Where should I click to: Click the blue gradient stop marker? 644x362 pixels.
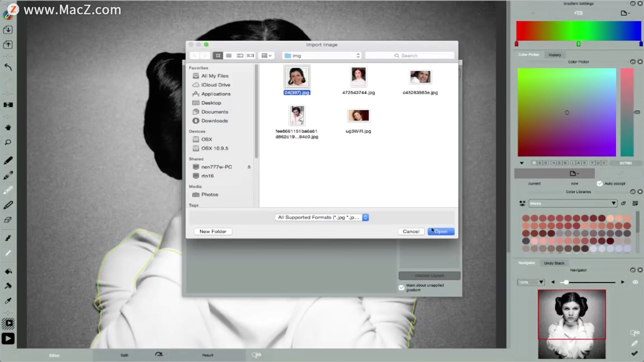(641, 44)
